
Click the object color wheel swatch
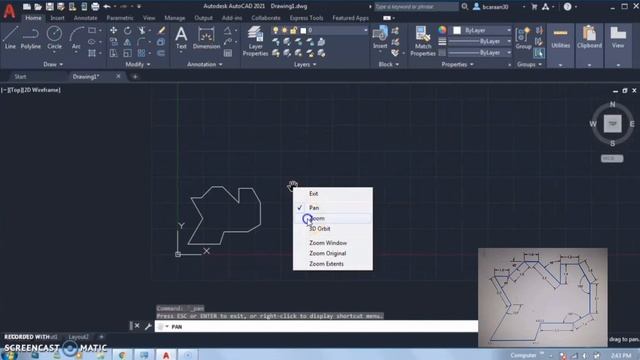(442, 30)
